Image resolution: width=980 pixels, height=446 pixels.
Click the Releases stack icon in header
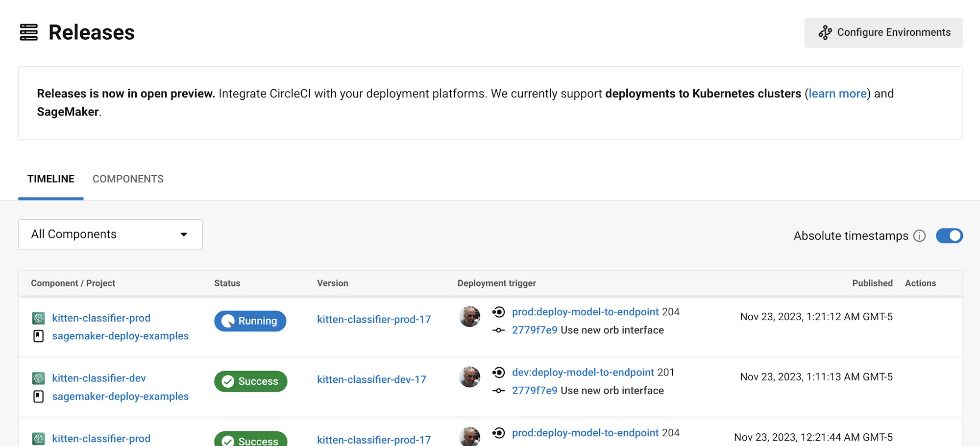tap(29, 32)
